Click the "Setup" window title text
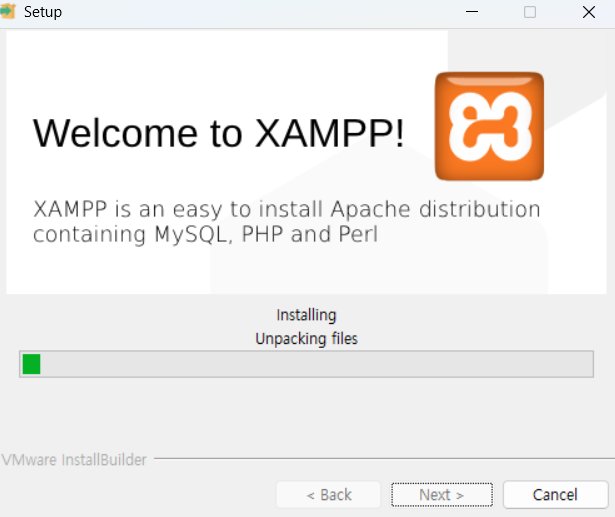 tap(43, 12)
